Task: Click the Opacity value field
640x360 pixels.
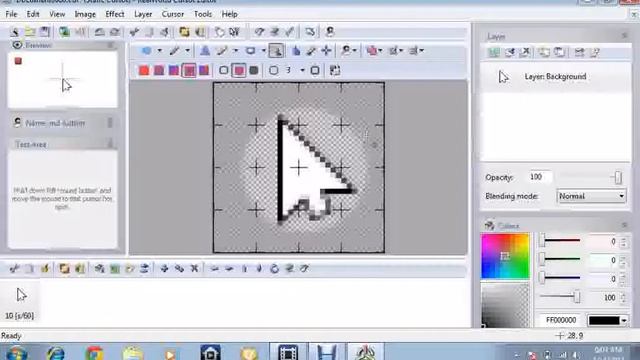Action: (539, 177)
